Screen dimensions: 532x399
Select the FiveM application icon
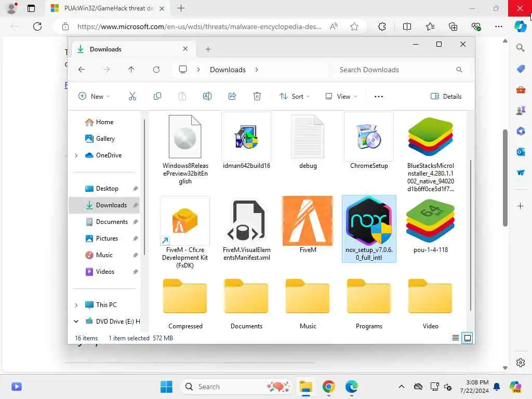308,224
